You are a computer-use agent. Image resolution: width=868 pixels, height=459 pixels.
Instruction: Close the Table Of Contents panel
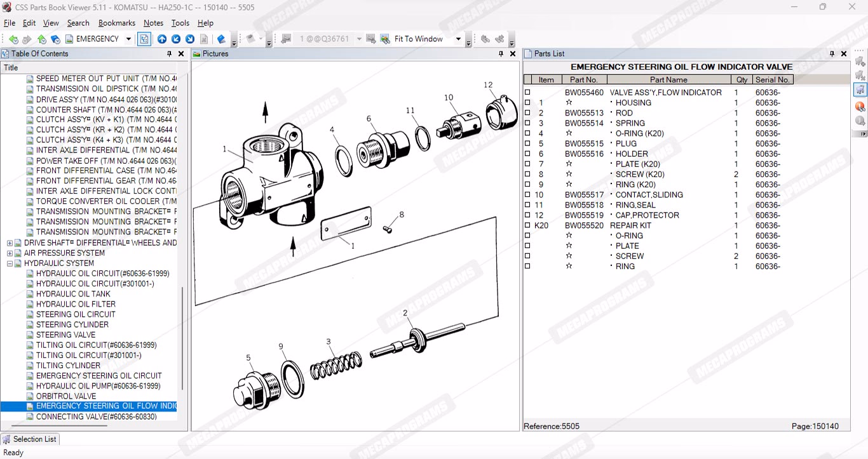pyautogui.click(x=181, y=54)
